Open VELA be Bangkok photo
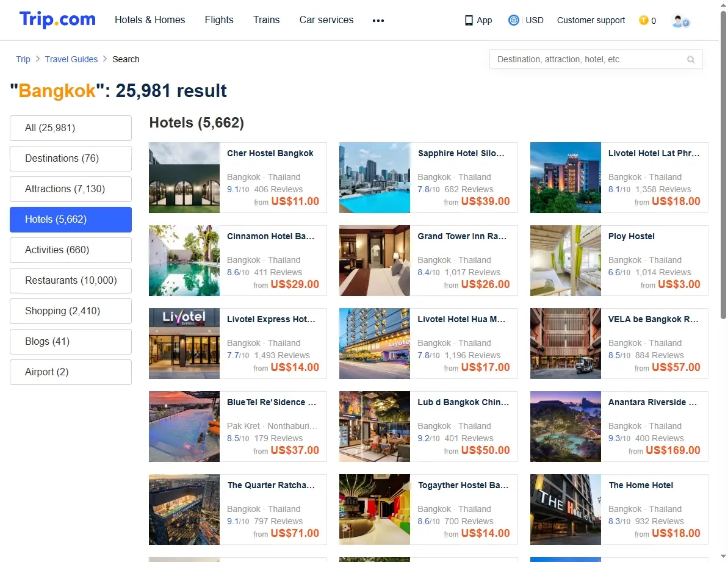Image resolution: width=728 pixels, height=562 pixels. pyautogui.click(x=566, y=344)
